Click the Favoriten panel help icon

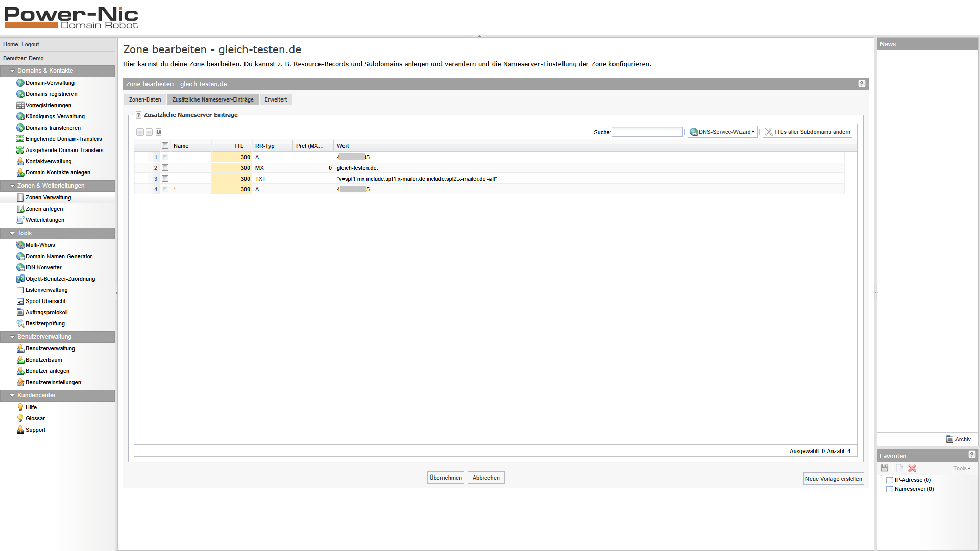click(972, 455)
